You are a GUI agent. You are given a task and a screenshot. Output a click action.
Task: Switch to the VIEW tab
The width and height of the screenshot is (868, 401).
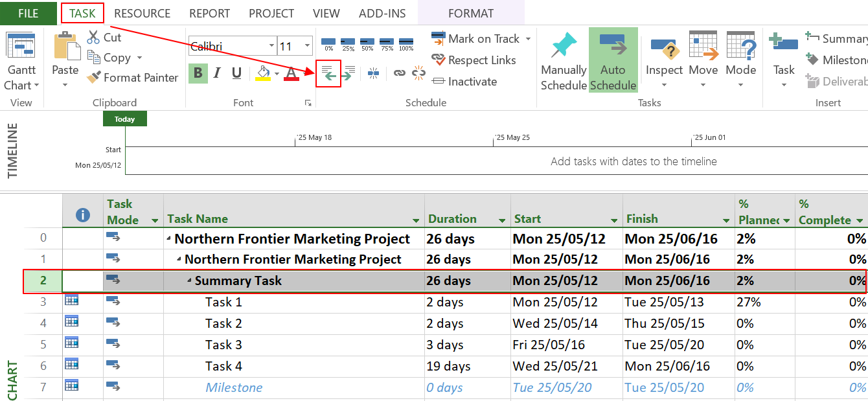(x=326, y=13)
